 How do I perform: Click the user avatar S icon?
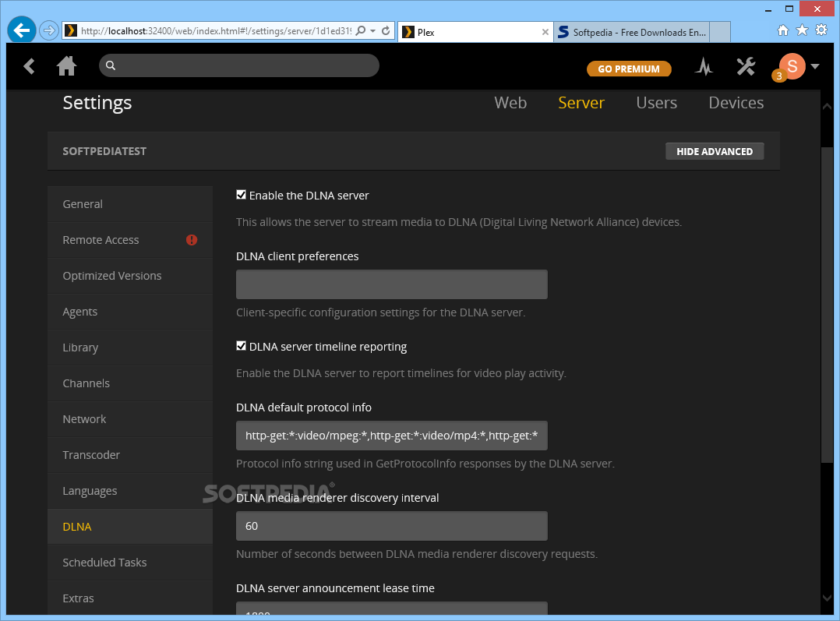tap(792, 66)
